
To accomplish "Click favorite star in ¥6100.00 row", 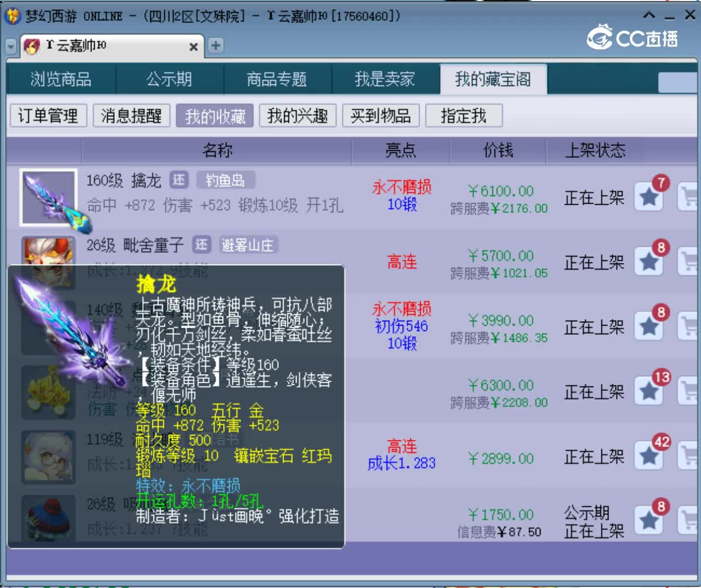I will point(649,197).
